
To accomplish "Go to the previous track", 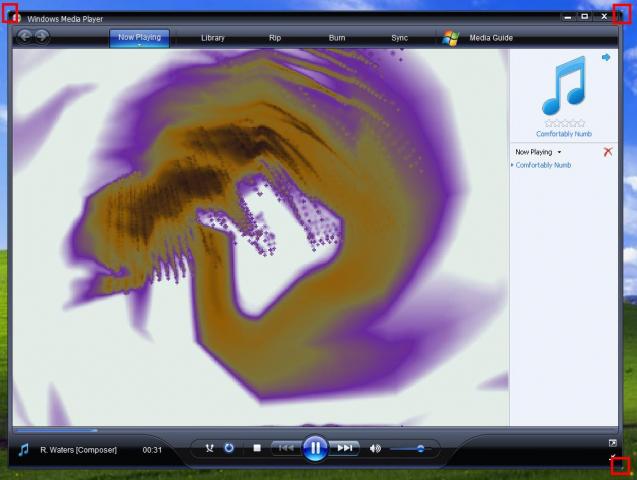I will point(286,448).
